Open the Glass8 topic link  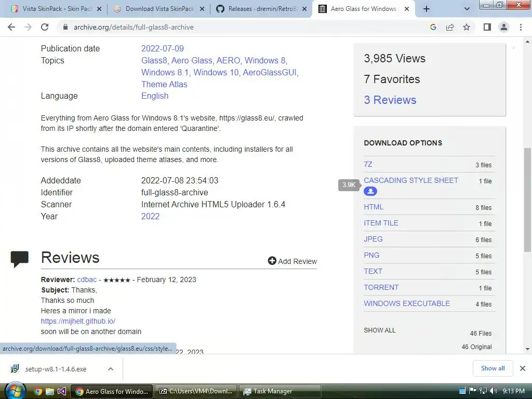tap(154, 60)
